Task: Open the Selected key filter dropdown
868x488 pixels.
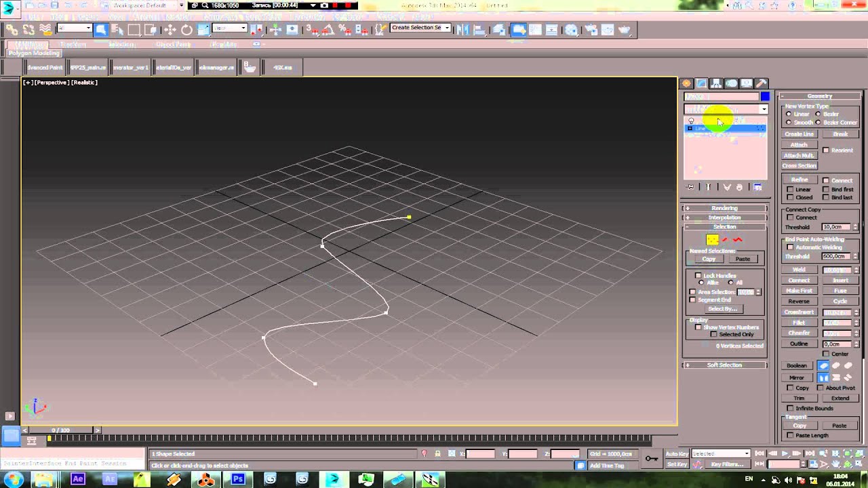Action: [720, 453]
